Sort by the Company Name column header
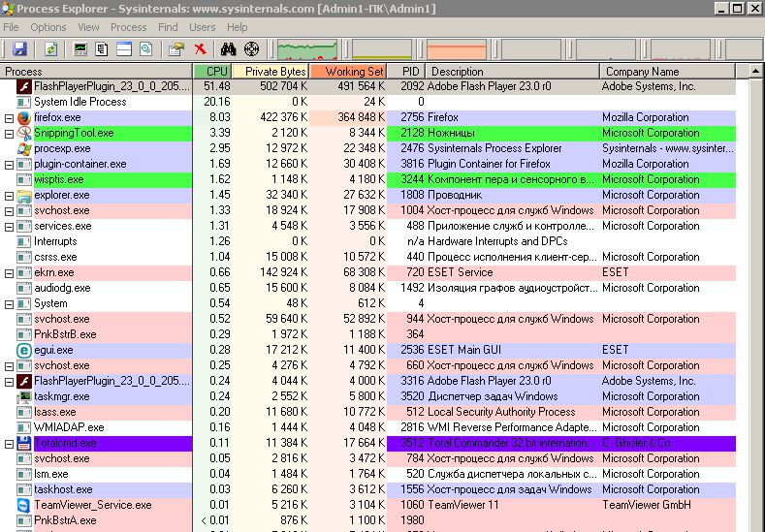 click(x=642, y=72)
